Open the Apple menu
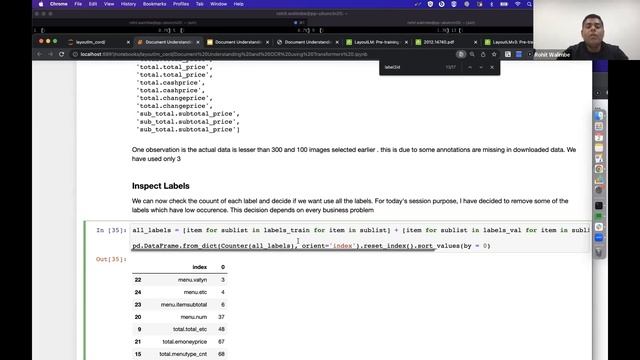The height and width of the screenshot is (360, 640). (41, 4)
